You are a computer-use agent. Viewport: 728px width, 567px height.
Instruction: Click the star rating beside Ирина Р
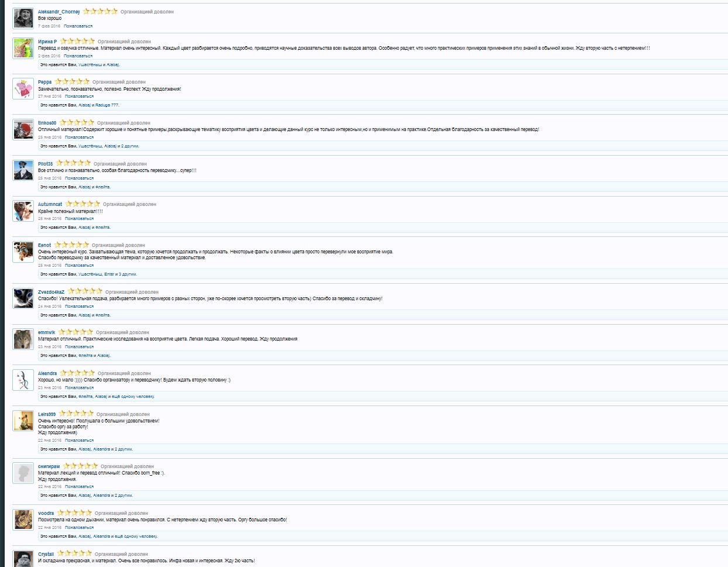(x=77, y=42)
